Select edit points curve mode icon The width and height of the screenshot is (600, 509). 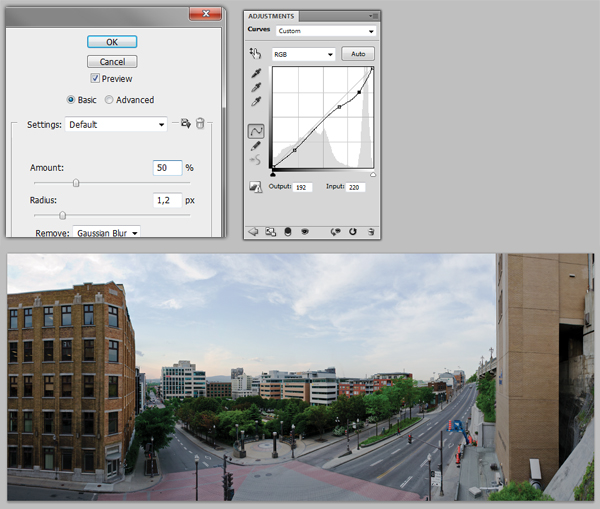[x=256, y=131]
